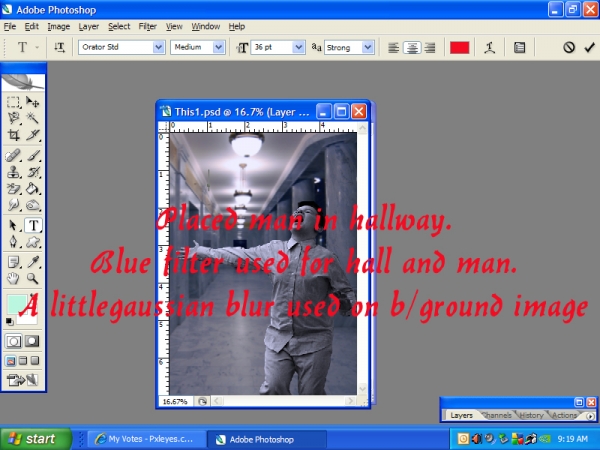Maximize the This1.psd document window
The image size is (600, 450).
point(341,112)
